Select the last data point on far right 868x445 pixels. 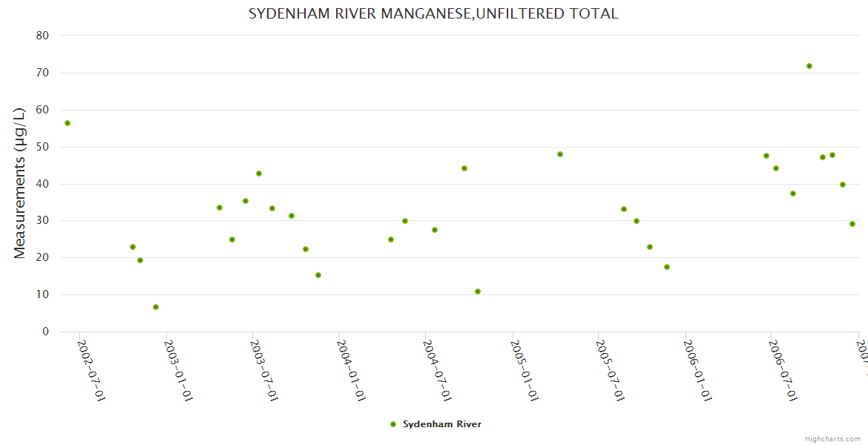(x=852, y=224)
